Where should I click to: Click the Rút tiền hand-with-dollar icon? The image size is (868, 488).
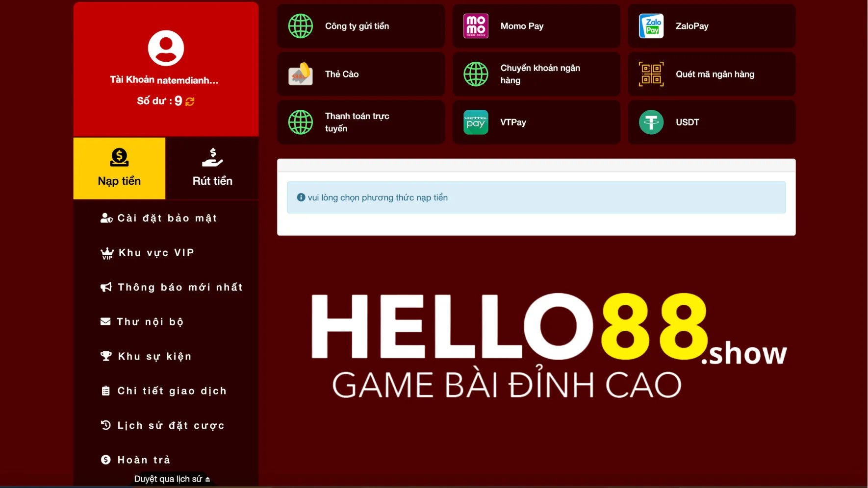(x=212, y=157)
